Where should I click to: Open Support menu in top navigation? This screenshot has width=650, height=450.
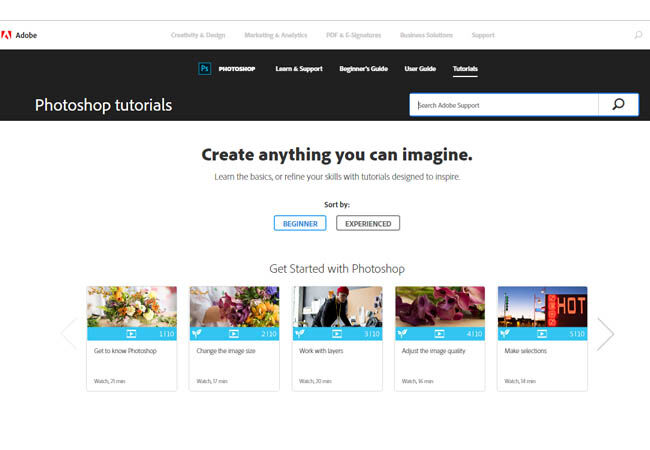click(483, 35)
